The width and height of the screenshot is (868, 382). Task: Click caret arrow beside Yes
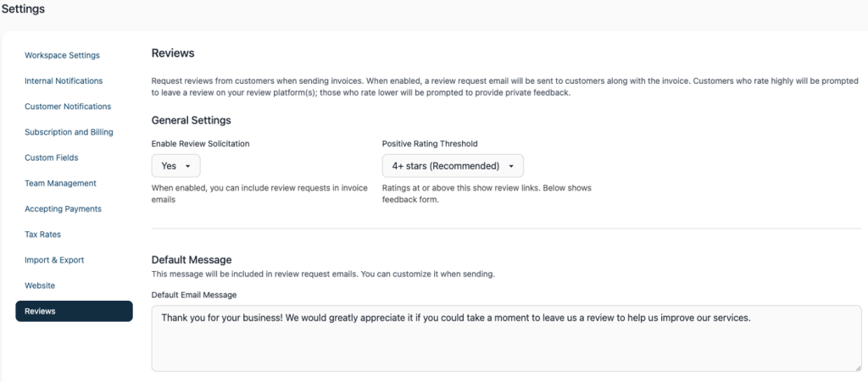coord(187,166)
